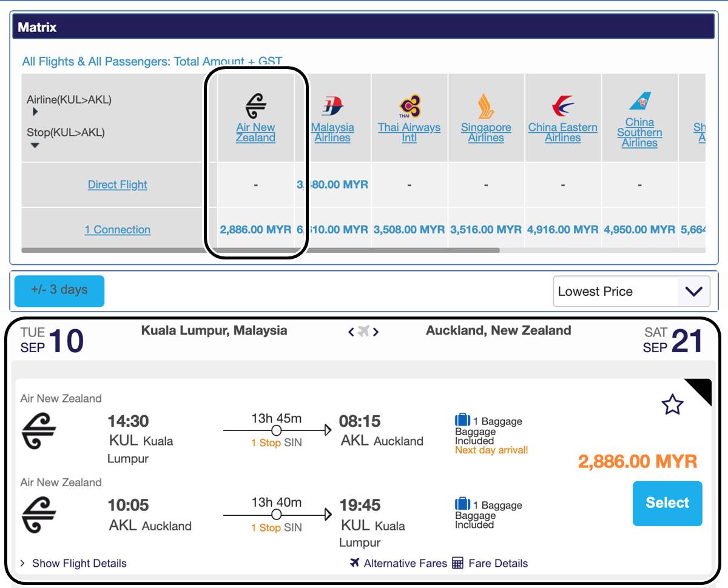This screenshot has height=588, width=728.
Task: Click the TUE SEP 10 departure date
Action: [52, 340]
